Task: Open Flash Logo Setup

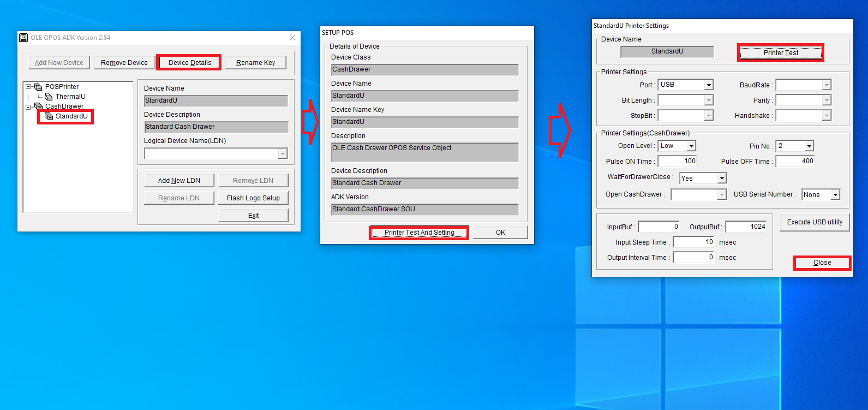Action: coord(253,198)
